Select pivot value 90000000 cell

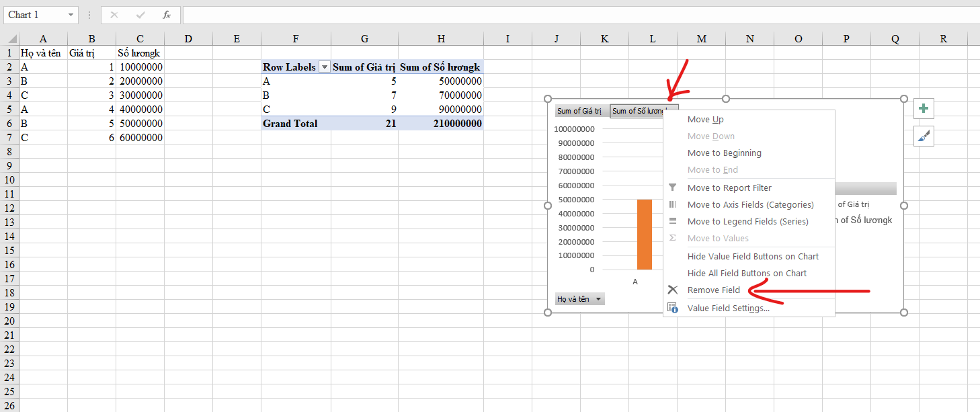(440, 109)
